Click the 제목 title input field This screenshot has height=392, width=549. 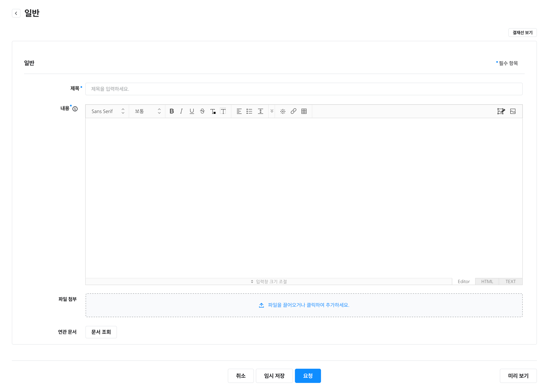point(304,89)
